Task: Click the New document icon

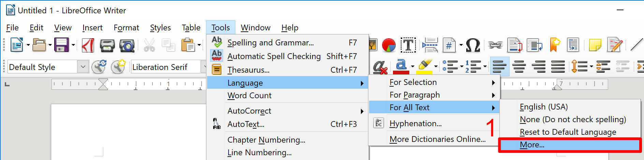Action: click(x=17, y=45)
